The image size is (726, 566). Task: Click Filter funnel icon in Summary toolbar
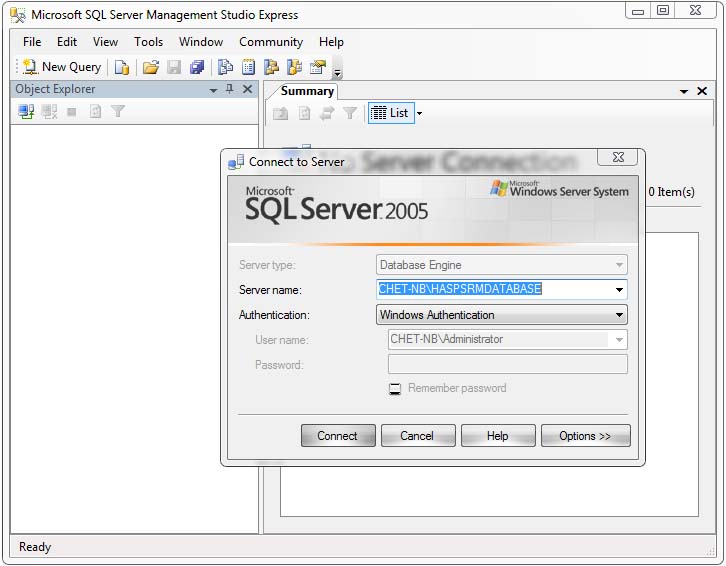[x=350, y=113]
